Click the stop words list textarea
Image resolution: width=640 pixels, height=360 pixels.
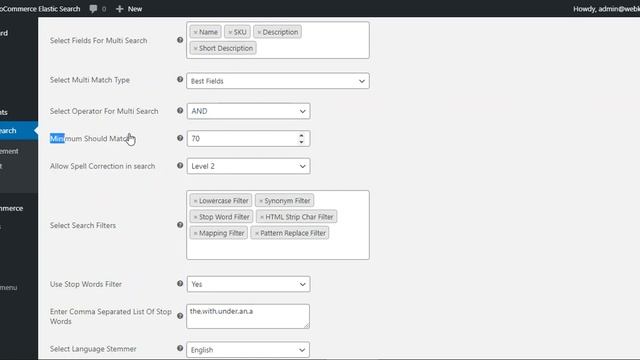(x=248, y=316)
